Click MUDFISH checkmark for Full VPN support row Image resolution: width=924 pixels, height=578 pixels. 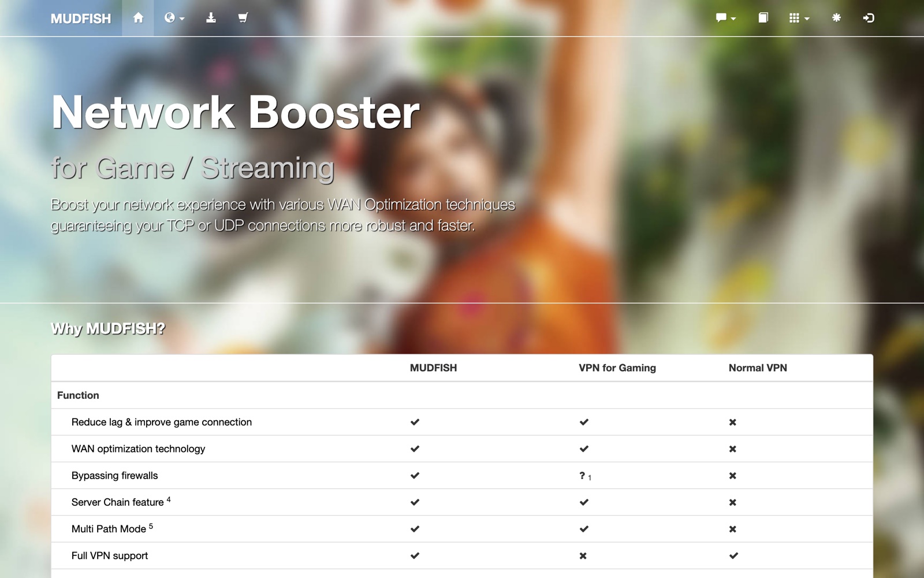coord(415,555)
